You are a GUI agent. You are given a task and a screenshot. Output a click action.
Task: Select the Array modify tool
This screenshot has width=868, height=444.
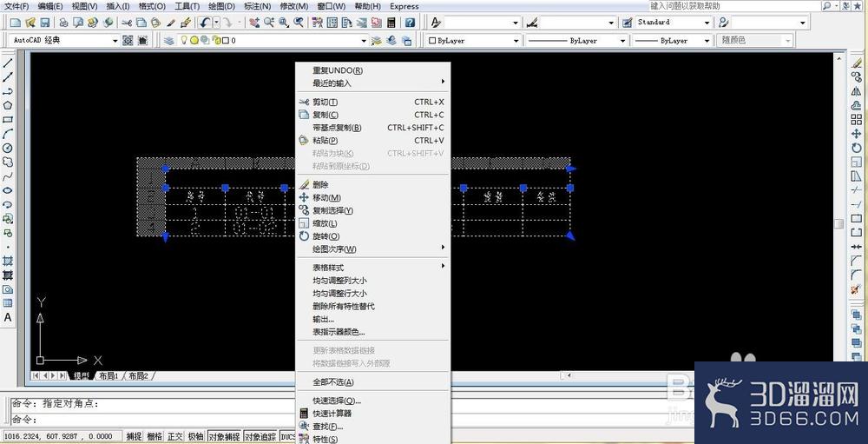[x=857, y=120]
